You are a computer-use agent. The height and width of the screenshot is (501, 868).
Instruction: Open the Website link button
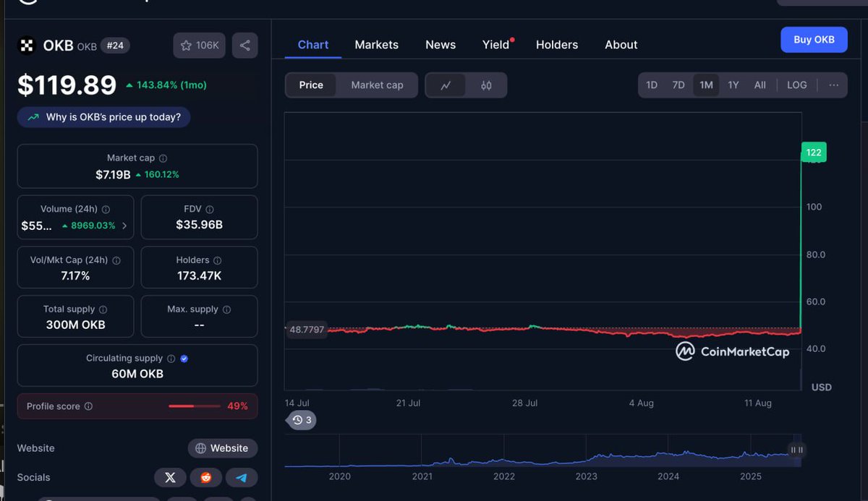click(223, 448)
